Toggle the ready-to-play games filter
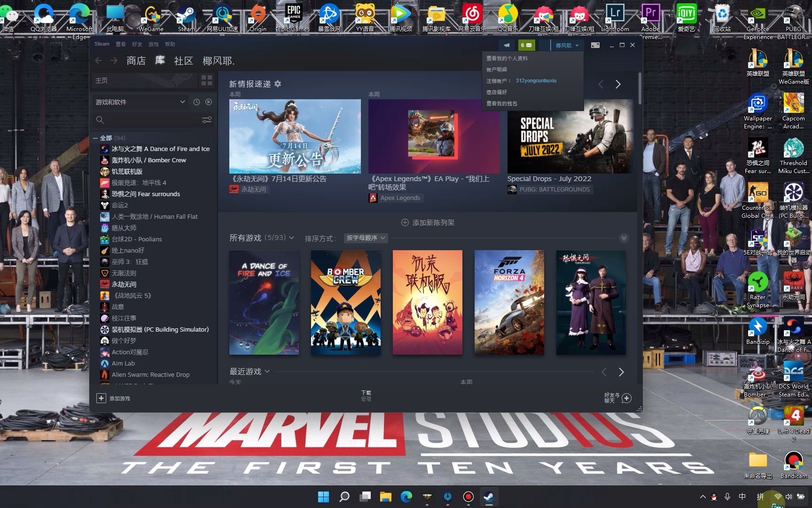This screenshot has height=508, width=812. pos(208,102)
